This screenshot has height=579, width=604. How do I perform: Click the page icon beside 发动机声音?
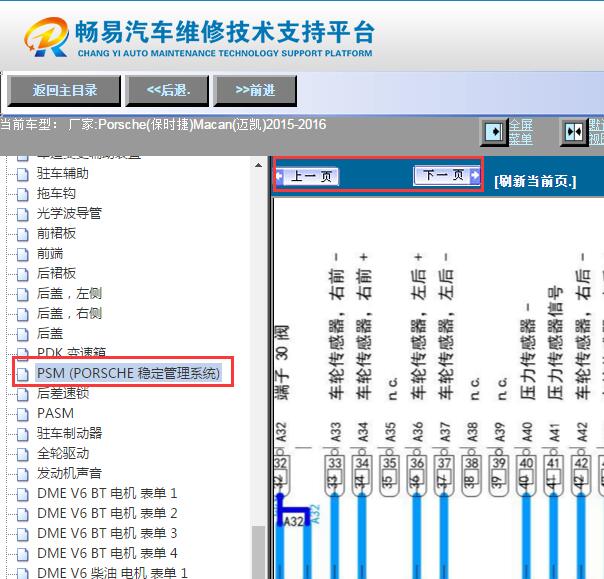23,474
